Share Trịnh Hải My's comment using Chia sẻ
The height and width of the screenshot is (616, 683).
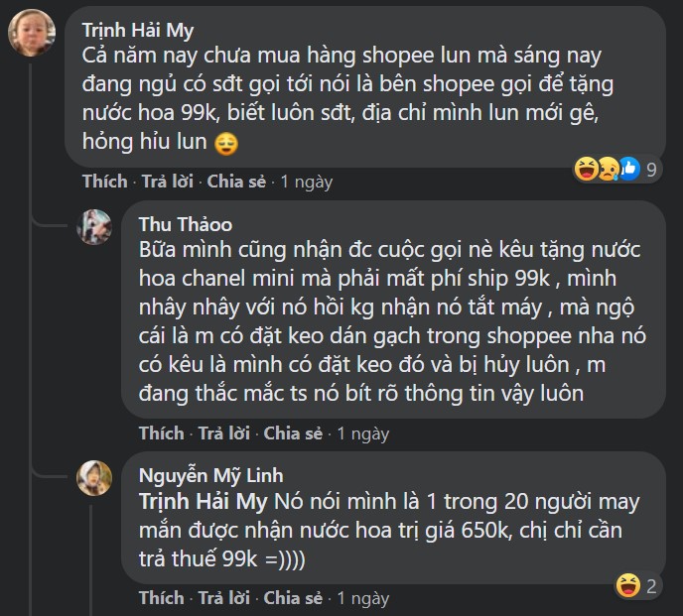pyautogui.click(x=236, y=182)
